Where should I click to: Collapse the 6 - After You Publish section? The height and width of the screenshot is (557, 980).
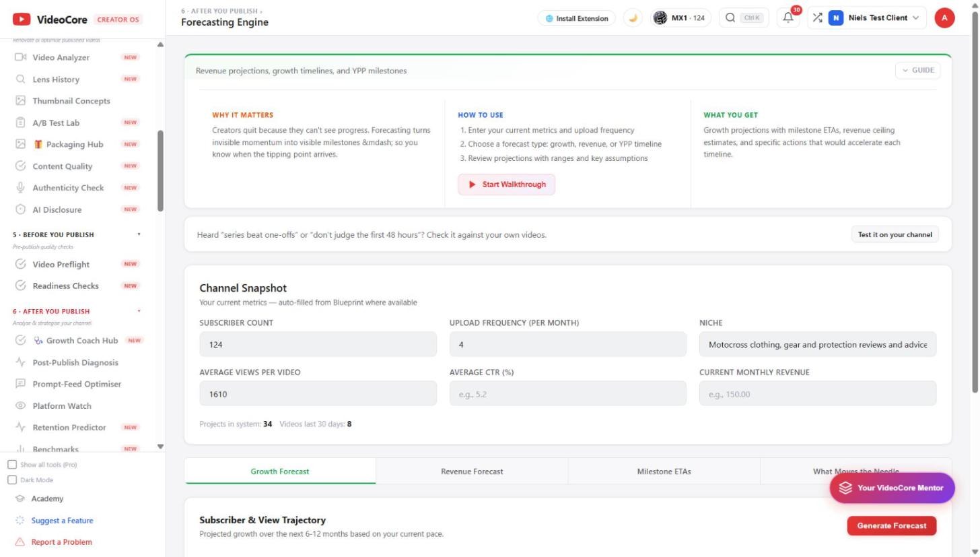[x=139, y=311]
